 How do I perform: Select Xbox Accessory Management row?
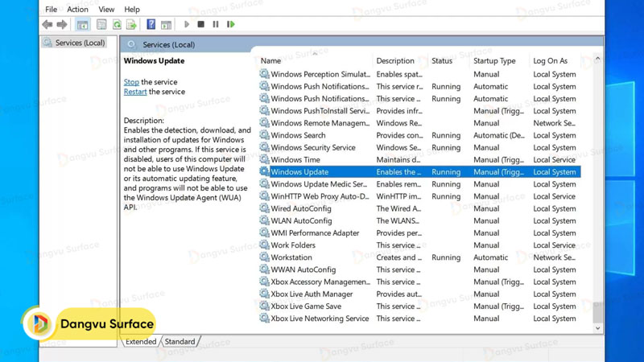[419, 282]
